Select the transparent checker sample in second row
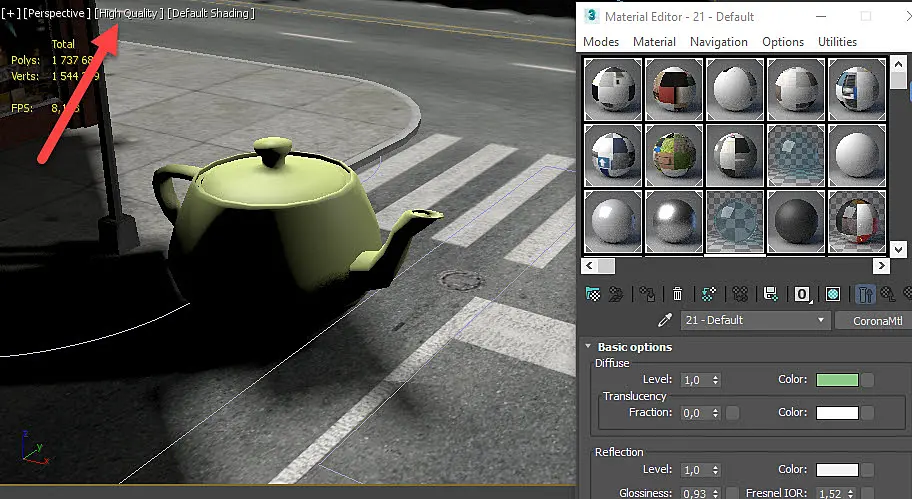Screen dimensions: 912x499 point(796,155)
